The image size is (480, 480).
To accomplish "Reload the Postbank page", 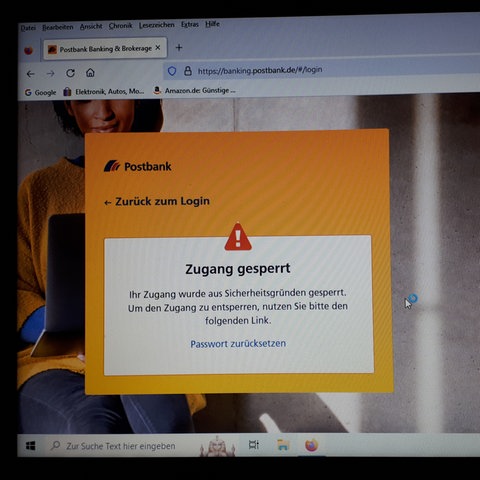I will tap(70, 73).
